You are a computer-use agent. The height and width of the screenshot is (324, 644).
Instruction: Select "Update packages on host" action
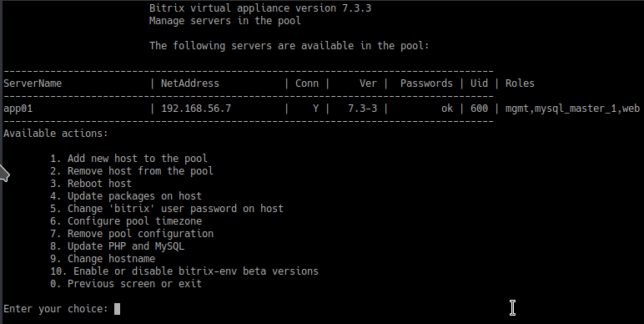(126, 196)
